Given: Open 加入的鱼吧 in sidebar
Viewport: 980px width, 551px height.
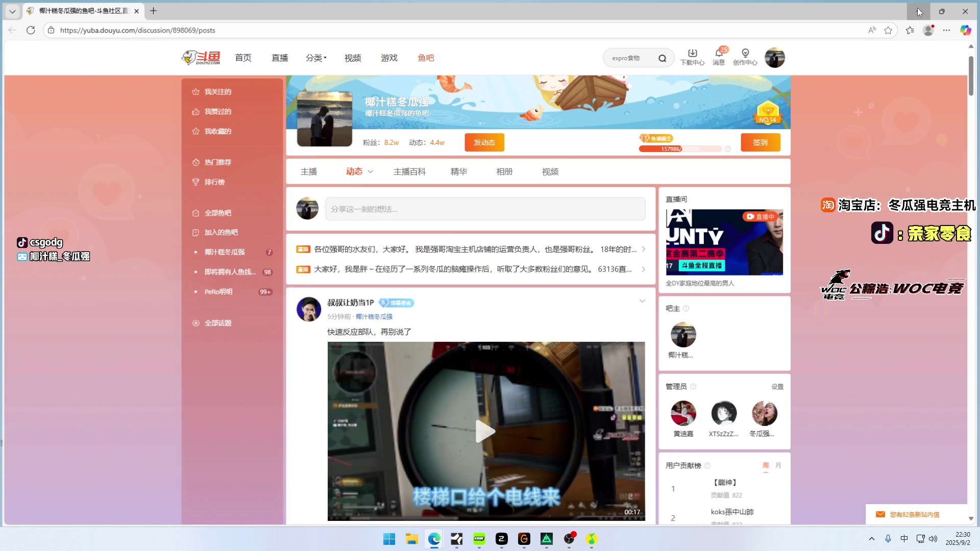Looking at the screenshot, I should tap(221, 233).
